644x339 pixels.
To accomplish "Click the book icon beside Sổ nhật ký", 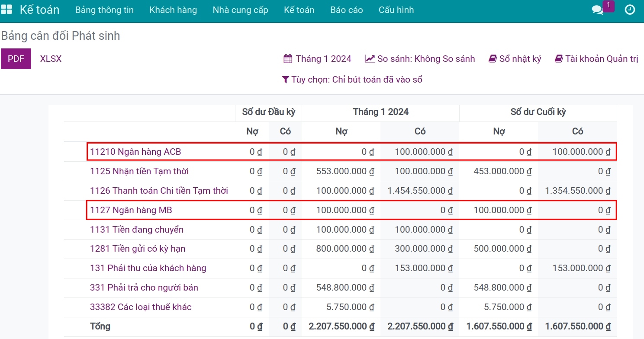I will tap(493, 59).
